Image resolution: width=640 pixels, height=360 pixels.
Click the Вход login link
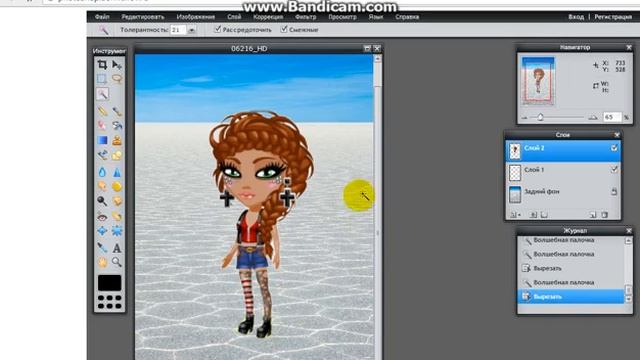[576, 17]
